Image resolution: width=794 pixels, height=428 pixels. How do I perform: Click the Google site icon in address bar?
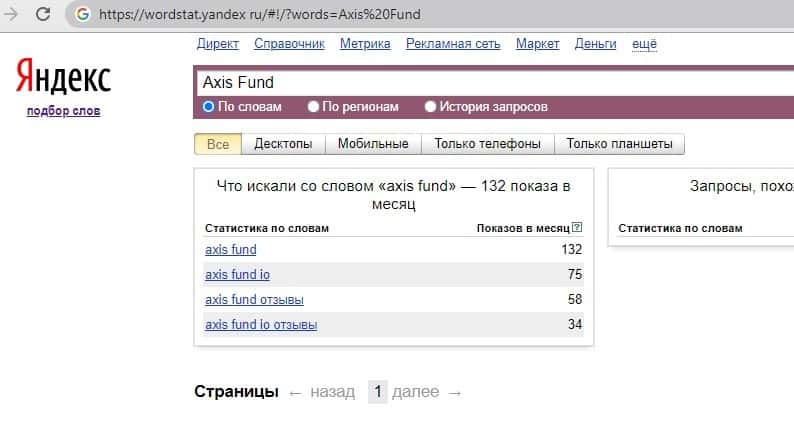tap(82, 15)
